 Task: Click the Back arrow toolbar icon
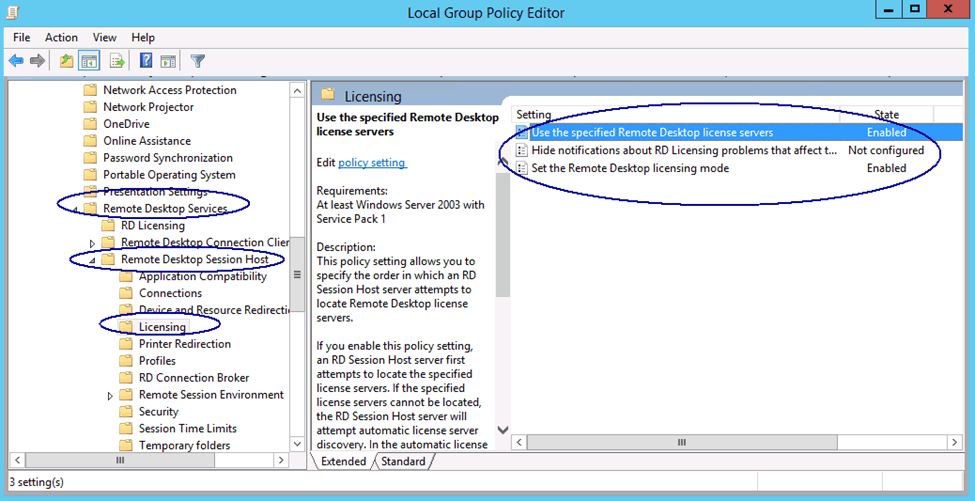pos(16,61)
